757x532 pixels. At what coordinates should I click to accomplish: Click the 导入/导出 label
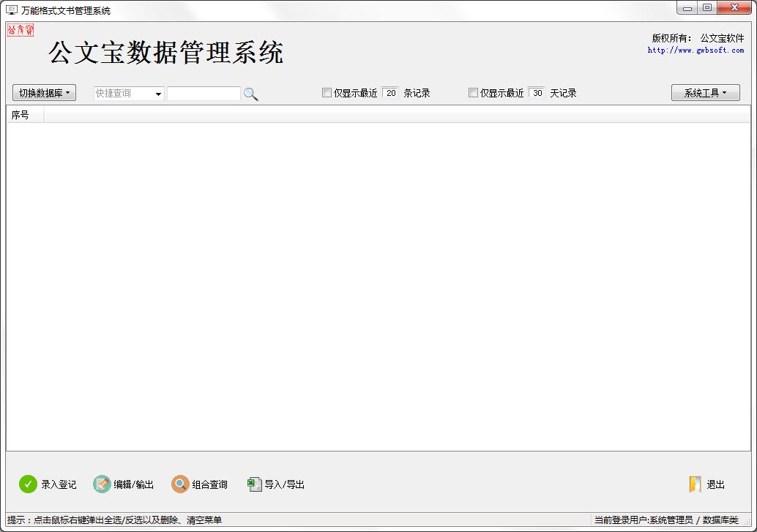point(284,484)
